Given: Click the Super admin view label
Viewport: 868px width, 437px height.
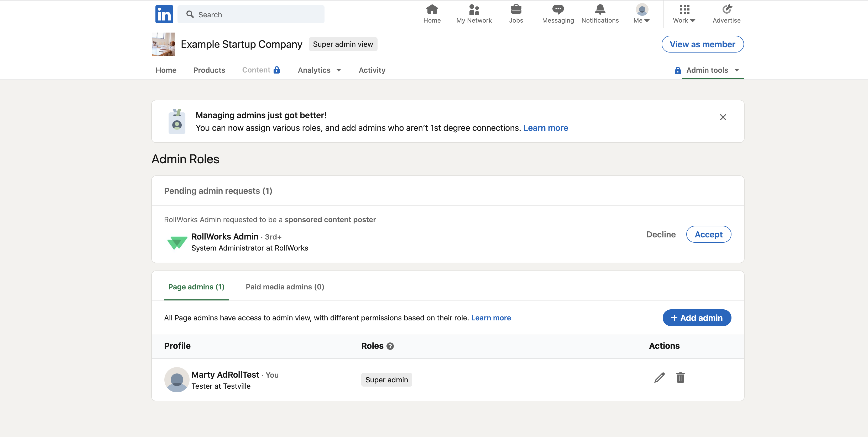Looking at the screenshot, I should pos(343,44).
